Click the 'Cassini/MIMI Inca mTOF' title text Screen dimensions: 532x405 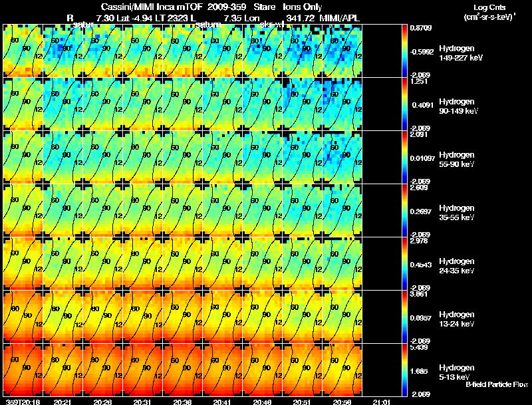click(x=152, y=7)
